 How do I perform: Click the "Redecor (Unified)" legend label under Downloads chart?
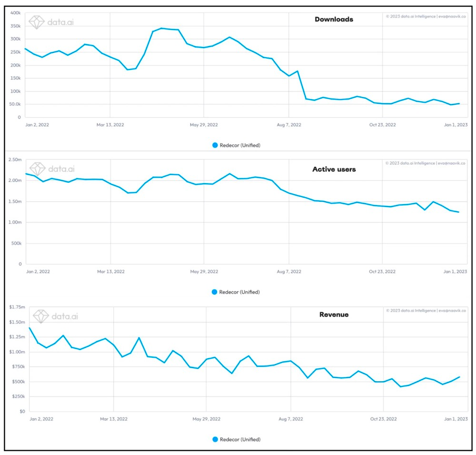click(240, 145)
